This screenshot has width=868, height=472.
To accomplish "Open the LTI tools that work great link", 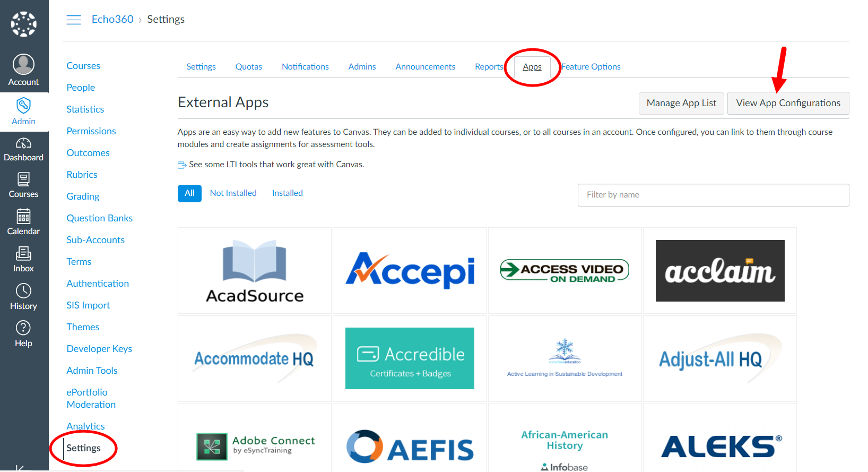I will tap(276, 165).
